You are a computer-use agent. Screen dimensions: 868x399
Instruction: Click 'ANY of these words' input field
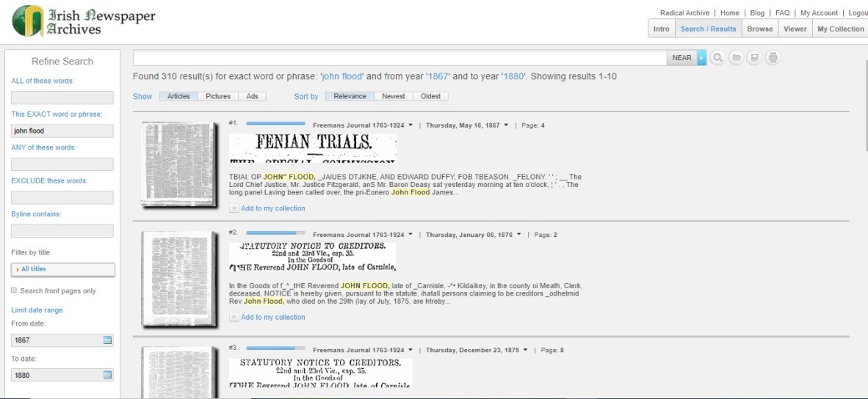coord(62,164)
